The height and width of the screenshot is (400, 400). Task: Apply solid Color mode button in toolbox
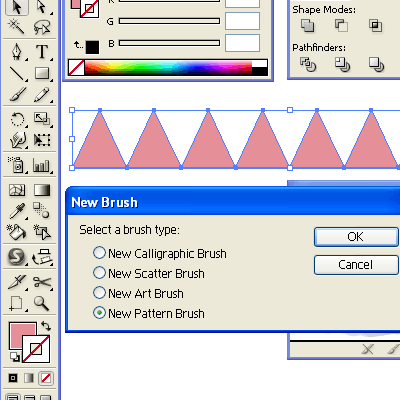coord(13,378)
